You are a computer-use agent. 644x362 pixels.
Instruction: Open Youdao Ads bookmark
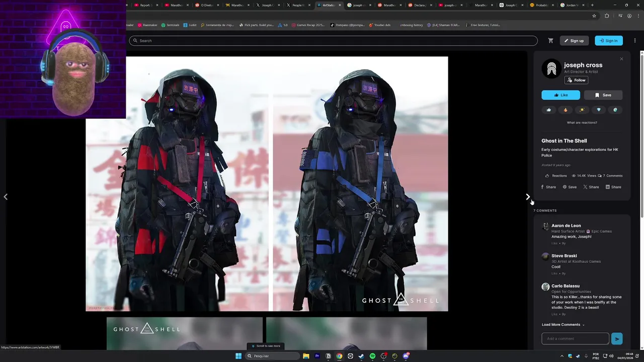click(x=380, y=25)
